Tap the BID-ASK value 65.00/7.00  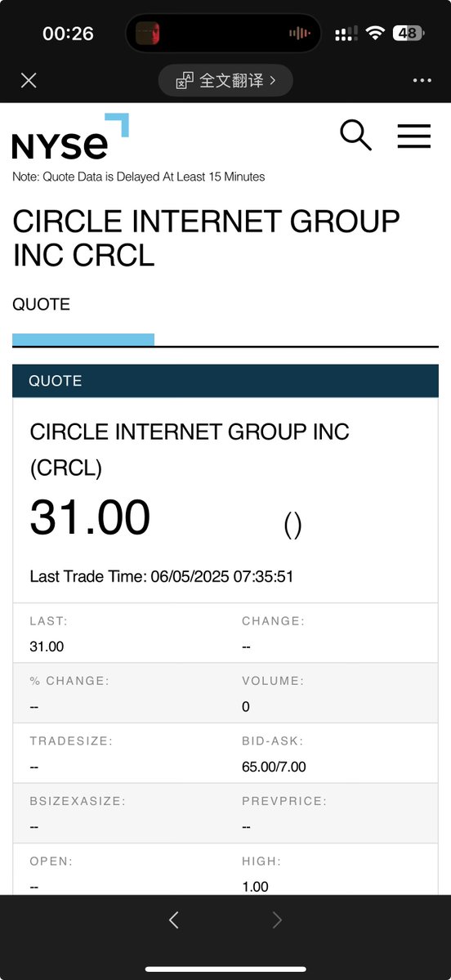pos(275,766)
